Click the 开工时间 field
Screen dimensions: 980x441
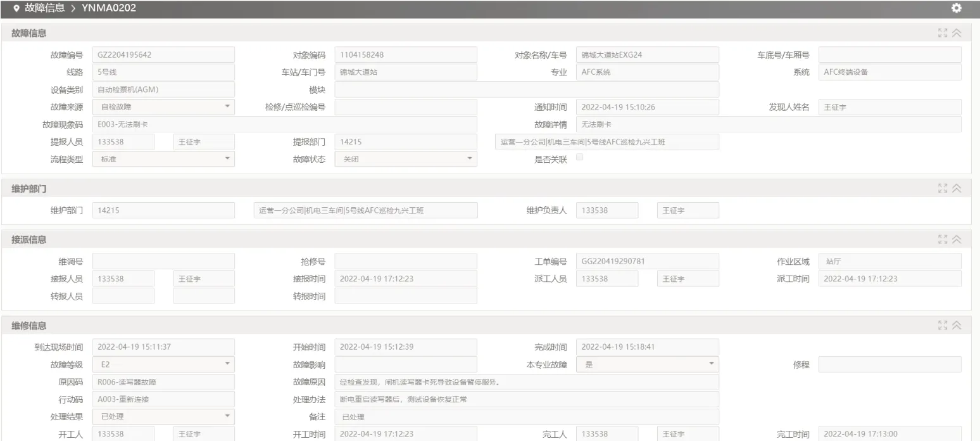(x=406, y=433)
